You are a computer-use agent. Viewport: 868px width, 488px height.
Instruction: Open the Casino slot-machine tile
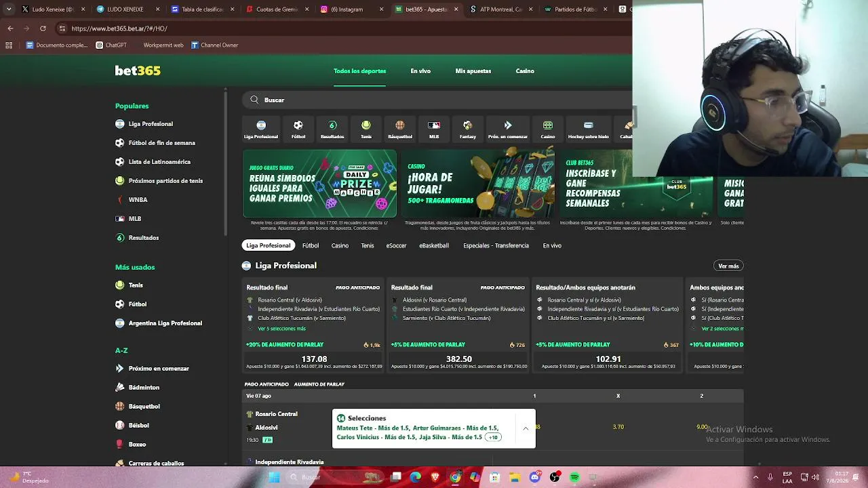coord(548,129)
